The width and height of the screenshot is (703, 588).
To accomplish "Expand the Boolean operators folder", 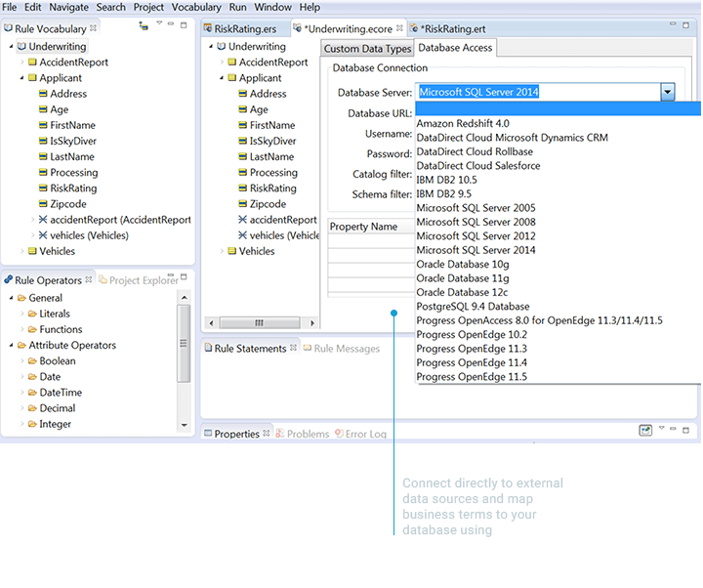I will pos(21,360).
